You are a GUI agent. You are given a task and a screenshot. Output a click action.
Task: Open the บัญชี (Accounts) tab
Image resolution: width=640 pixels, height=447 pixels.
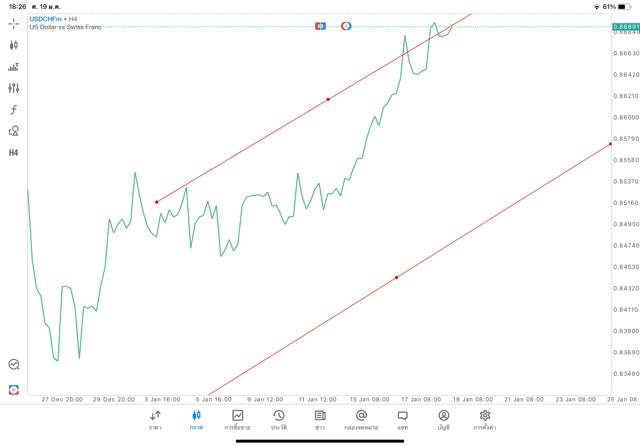(443, 419)
